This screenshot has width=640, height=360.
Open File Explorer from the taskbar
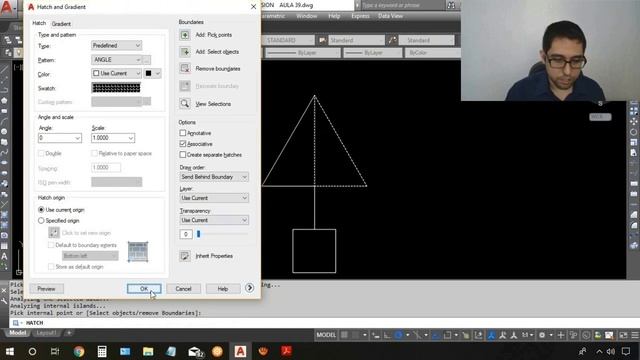pos(148,351)
